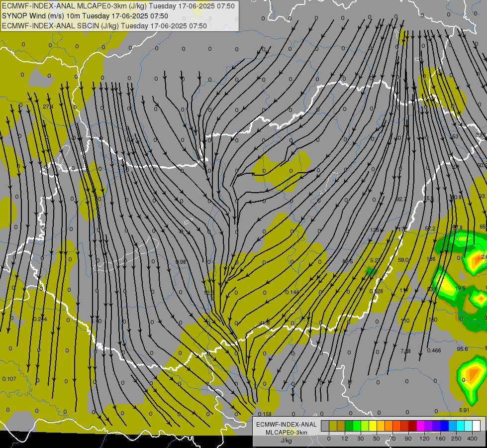Screen dimensions: 487x448
Task: Click the legend tick label 70
Action: (392, 439)
